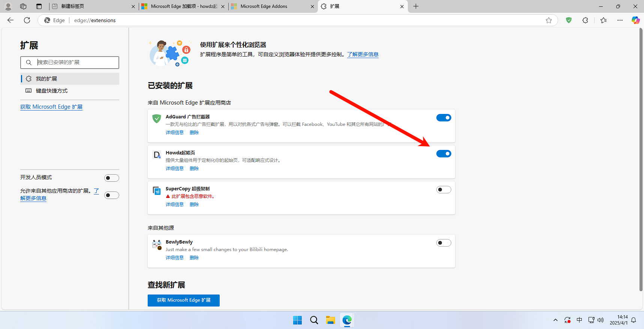The image size is (644, 329).
Task: Disable the AdGuard 广告拦截器 toggle
Action: [444, 118]
